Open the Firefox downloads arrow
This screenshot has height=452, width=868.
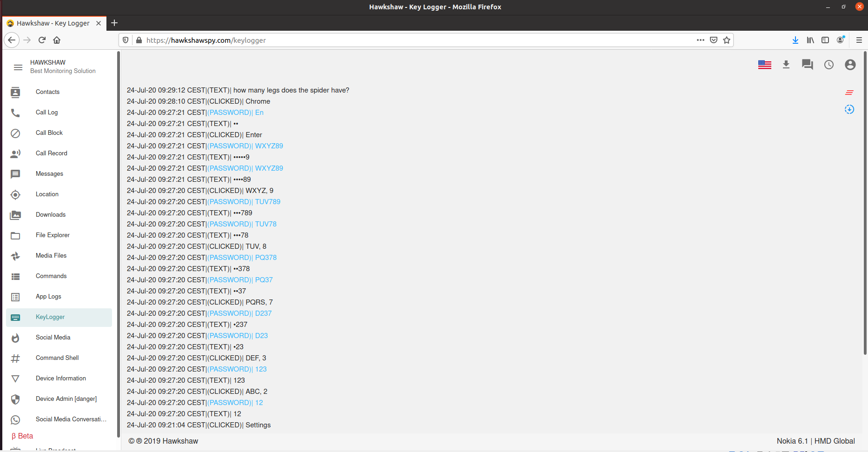click(795, 40)
